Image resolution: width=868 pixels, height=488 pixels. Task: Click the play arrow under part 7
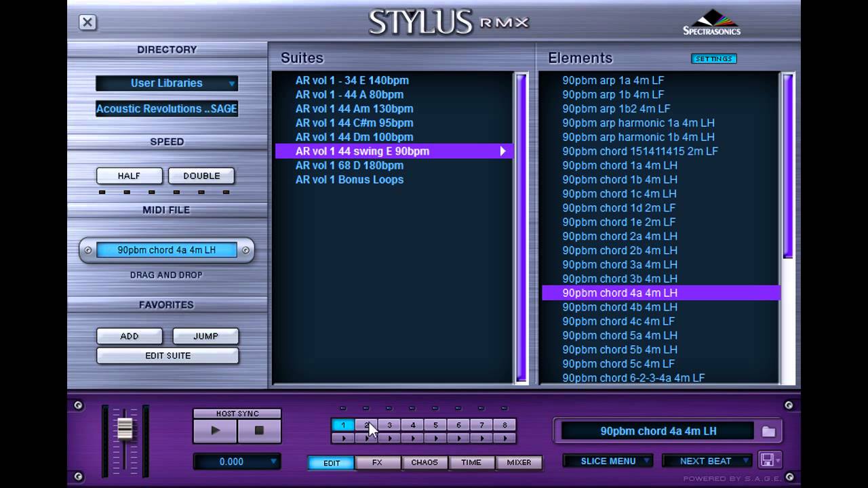tap(481, 438)
